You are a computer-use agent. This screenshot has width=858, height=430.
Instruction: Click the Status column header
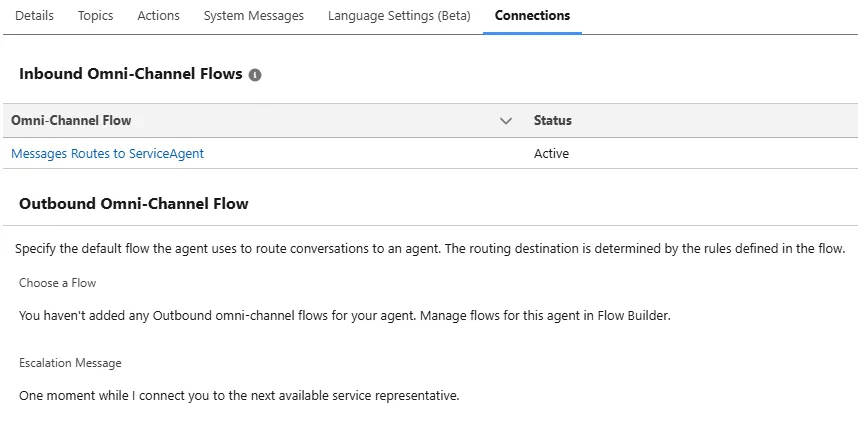pyautogui.click(x=553, y=120)
